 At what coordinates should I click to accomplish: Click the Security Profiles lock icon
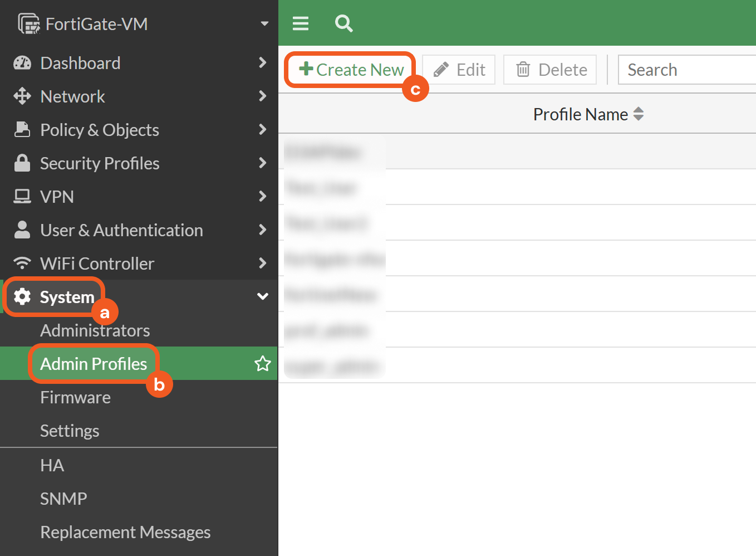pyautogui.click(x=22, y=163)
